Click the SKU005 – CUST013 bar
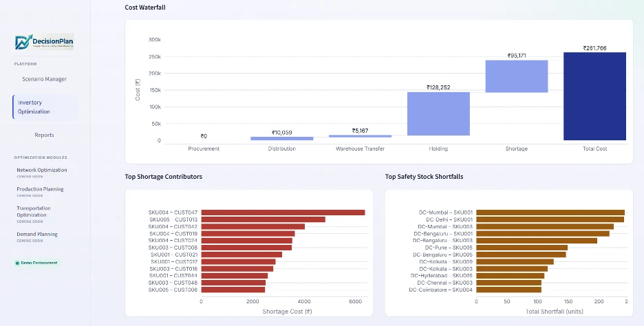The width and height of the screenshot is (644, 326). (x=264, y=219)
